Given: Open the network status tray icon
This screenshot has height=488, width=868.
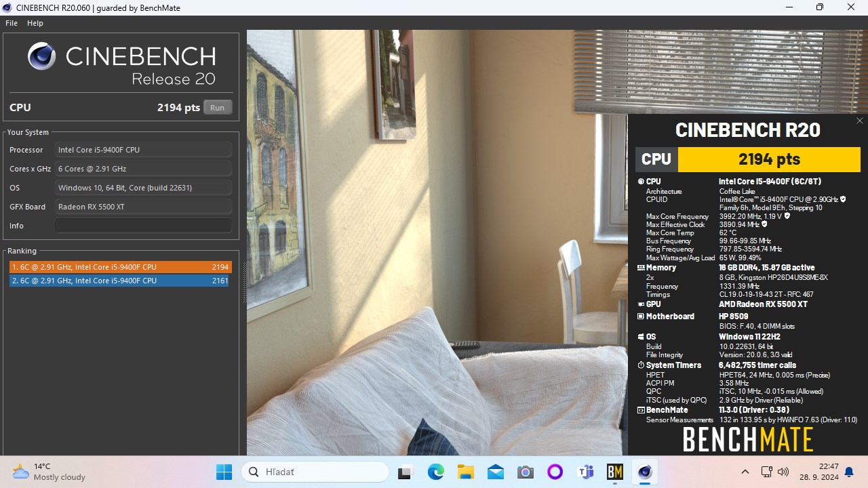Looking at the screenshot, I should pyautogui.click(x=767, y=472).
